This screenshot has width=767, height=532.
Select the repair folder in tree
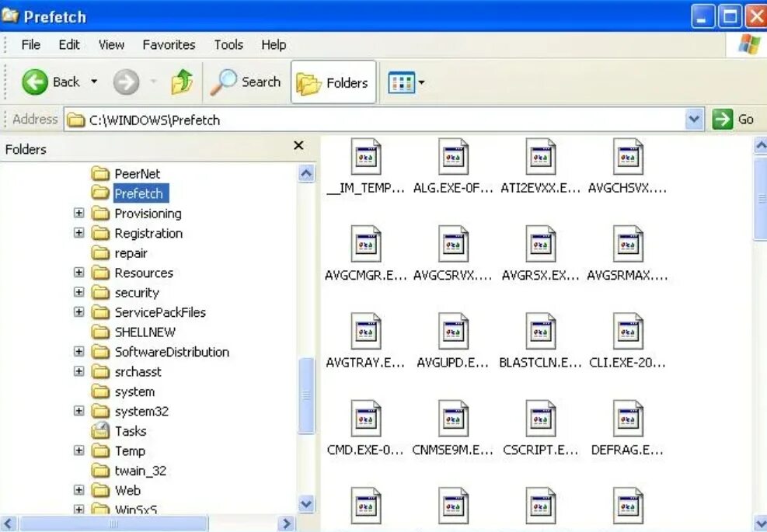120,253
